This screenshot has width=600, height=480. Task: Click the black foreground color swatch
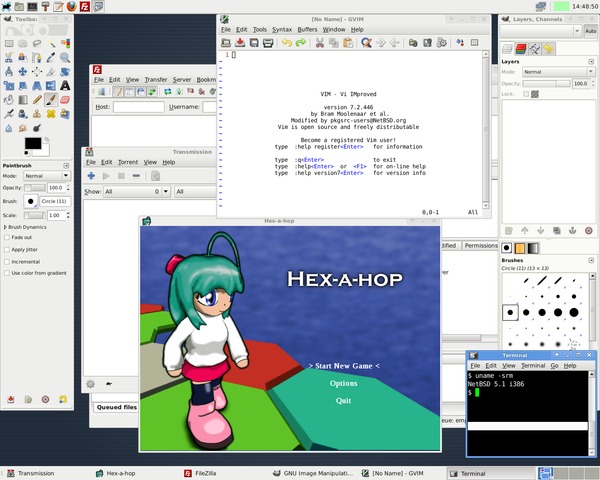(32, 144)
